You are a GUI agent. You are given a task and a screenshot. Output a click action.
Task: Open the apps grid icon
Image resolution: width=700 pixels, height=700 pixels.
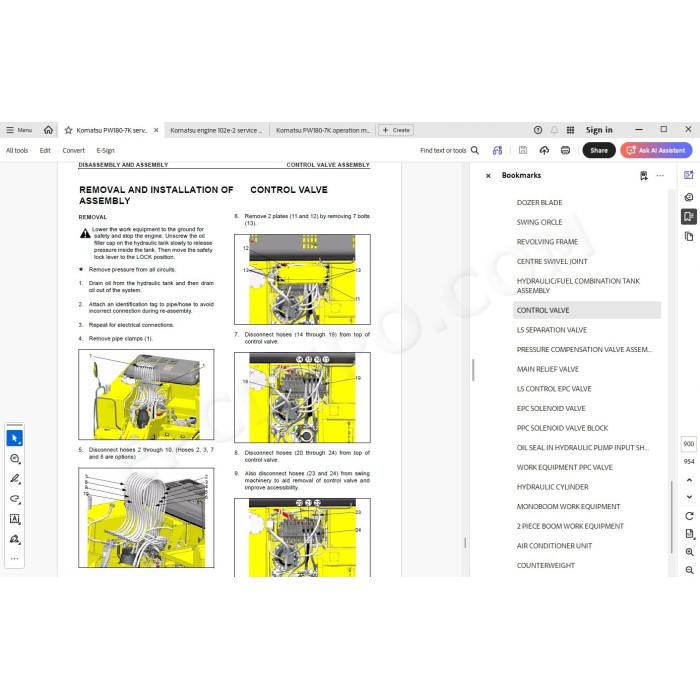(570, 130)
